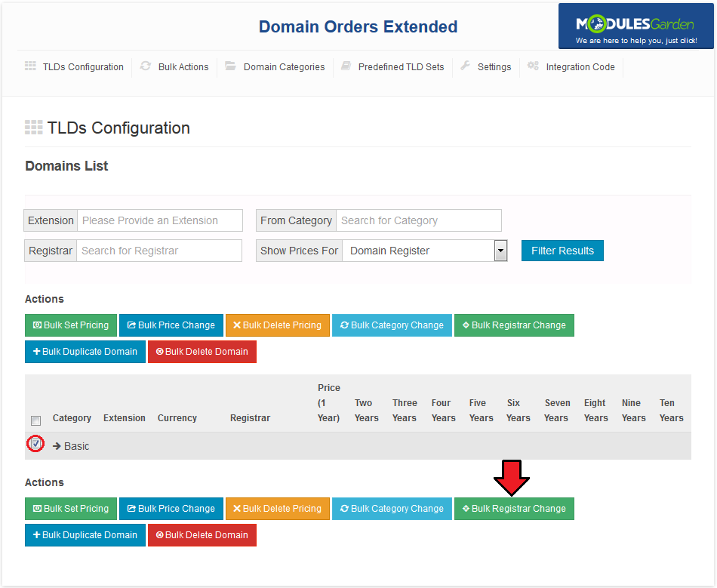Click the Domains List heading

pyautogui.click(x=66, y=166)
